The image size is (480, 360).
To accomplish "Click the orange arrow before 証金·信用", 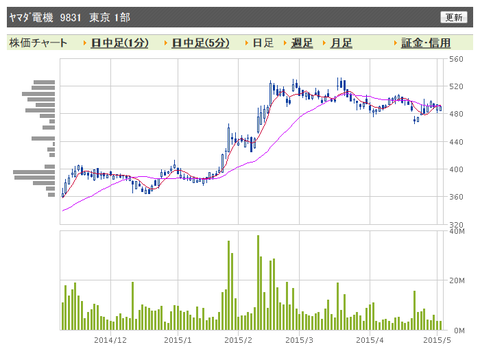I will point(395,43).
